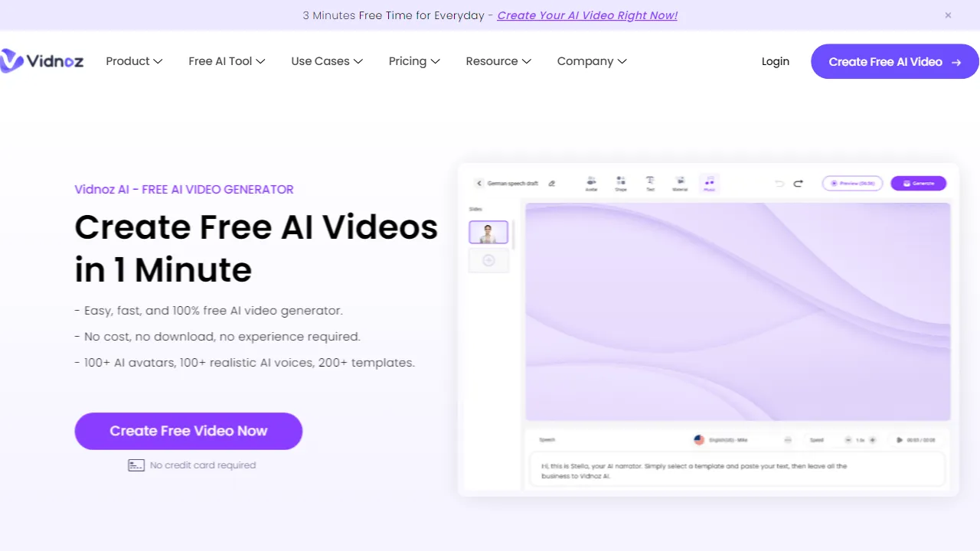The height and width of the screenshot is (551, 980).
Task: Click the redo arrow in the editor
Action: tap(798, 184)
